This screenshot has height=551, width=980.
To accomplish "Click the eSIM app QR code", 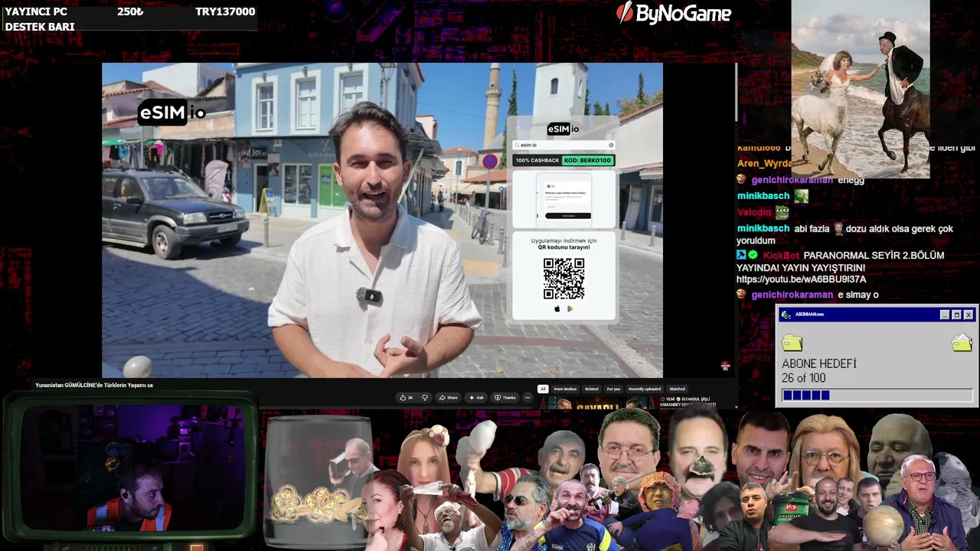I will [x=564, y=279].
